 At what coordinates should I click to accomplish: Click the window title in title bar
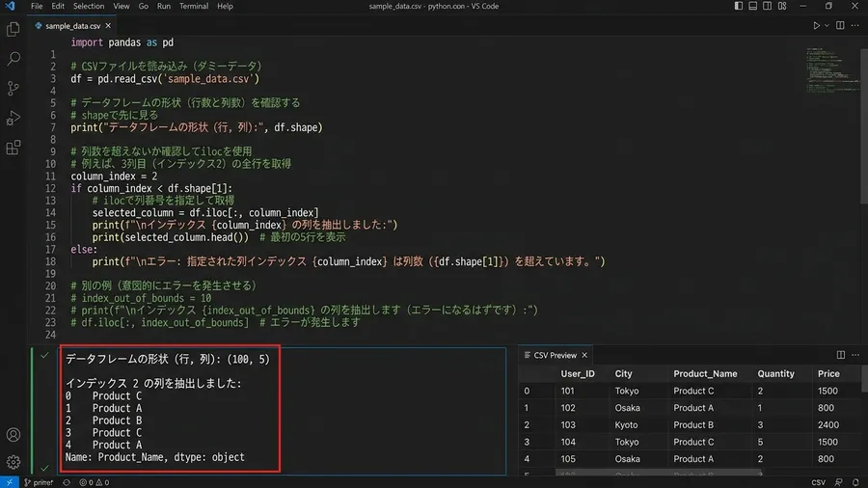tap(433, 6)
